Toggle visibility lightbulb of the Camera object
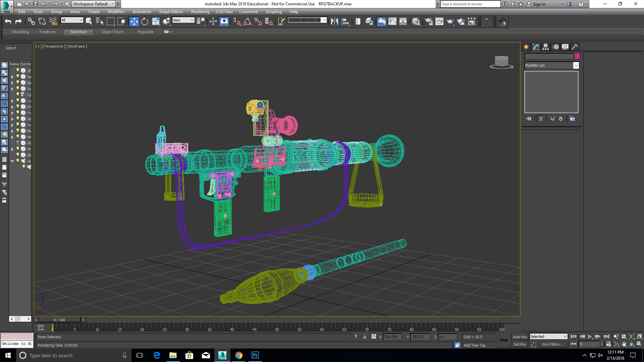The image size is (644, 362). (18, 95)
